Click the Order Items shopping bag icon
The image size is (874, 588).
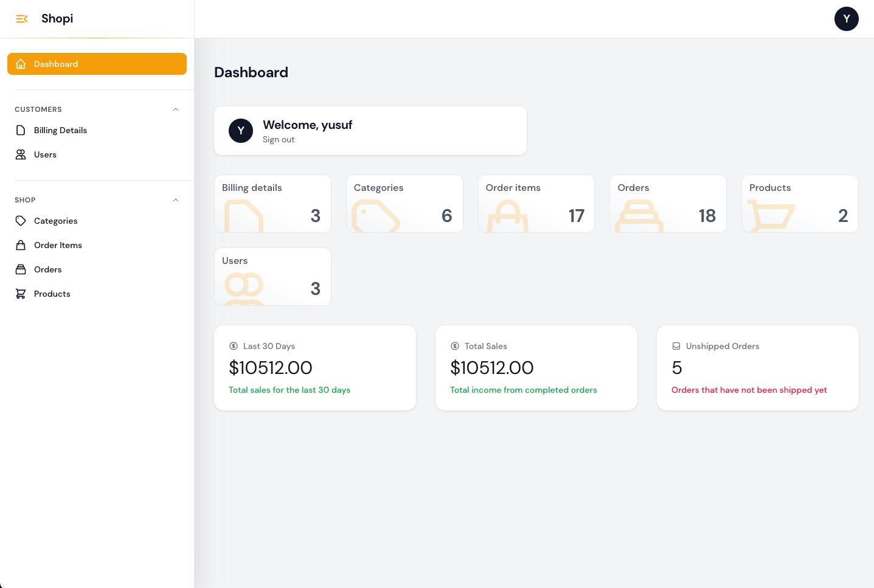coord(21,245)
